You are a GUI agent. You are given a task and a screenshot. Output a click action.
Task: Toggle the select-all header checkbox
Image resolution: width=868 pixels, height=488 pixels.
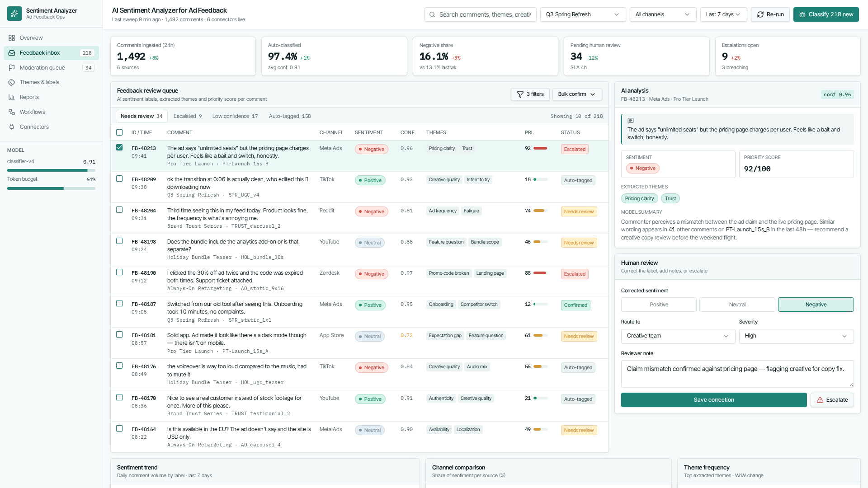coord(119,132)
